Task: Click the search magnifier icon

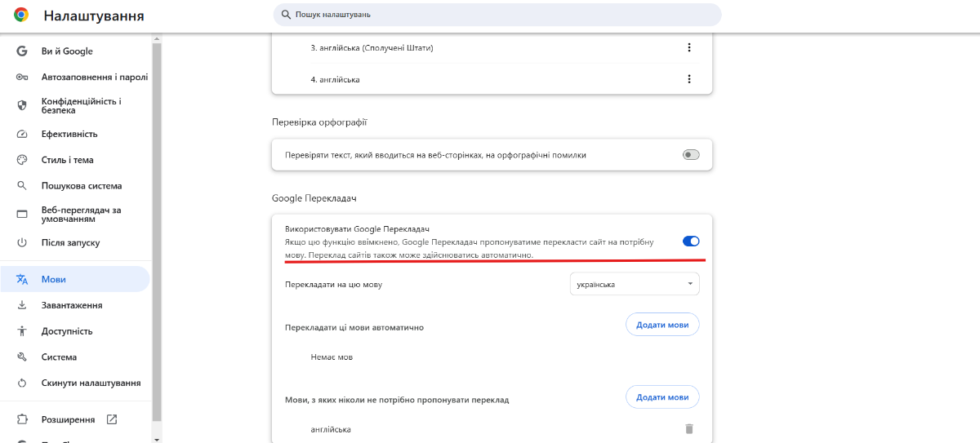Action: coord(286,15)
